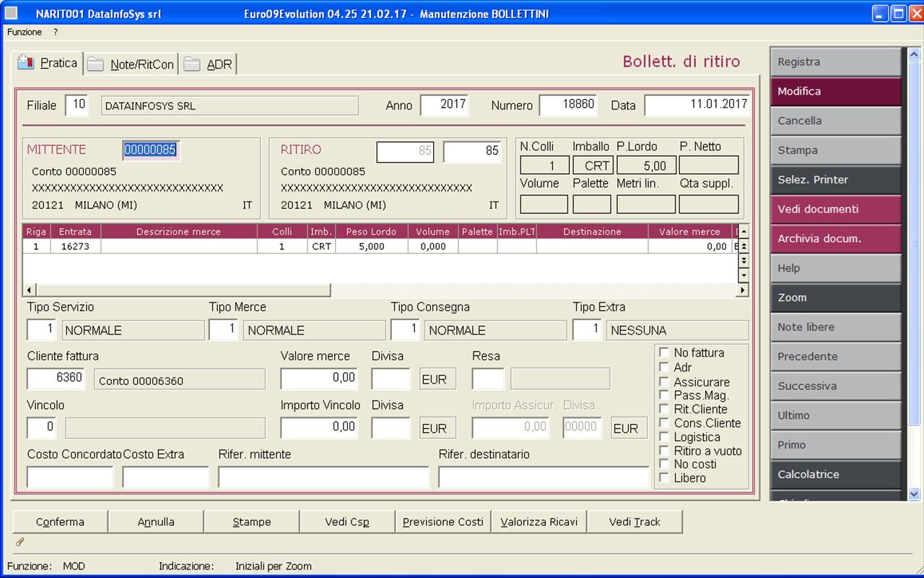Click the Modifica sidebar button
The width and height of the screenshot is (924, 578).
(836, 92)
